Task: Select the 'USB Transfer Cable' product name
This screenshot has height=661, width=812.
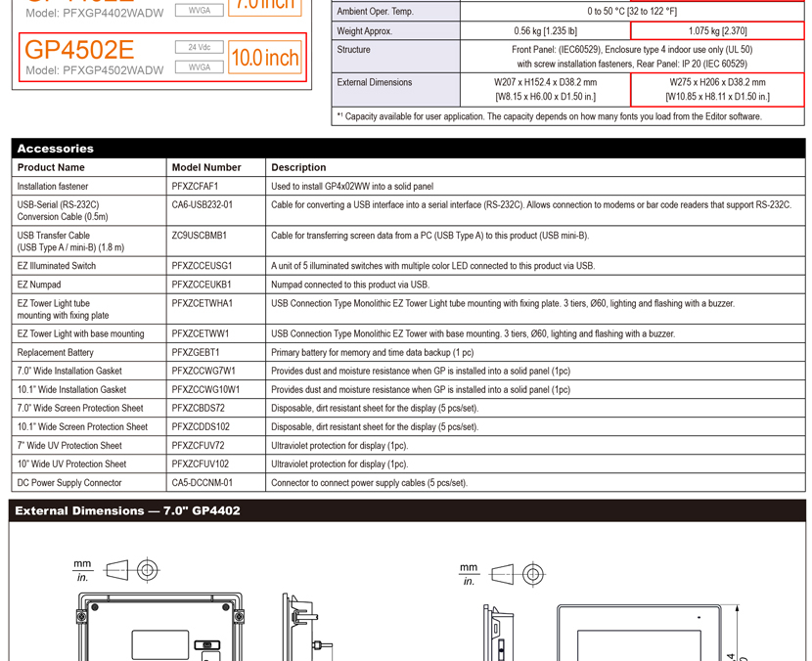Action: click(70, 242)
